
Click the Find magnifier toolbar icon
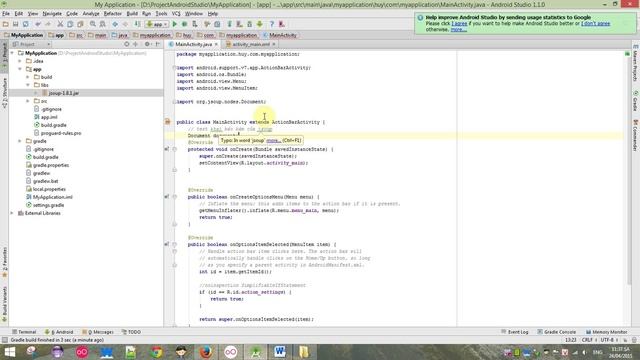coord(93,24)
